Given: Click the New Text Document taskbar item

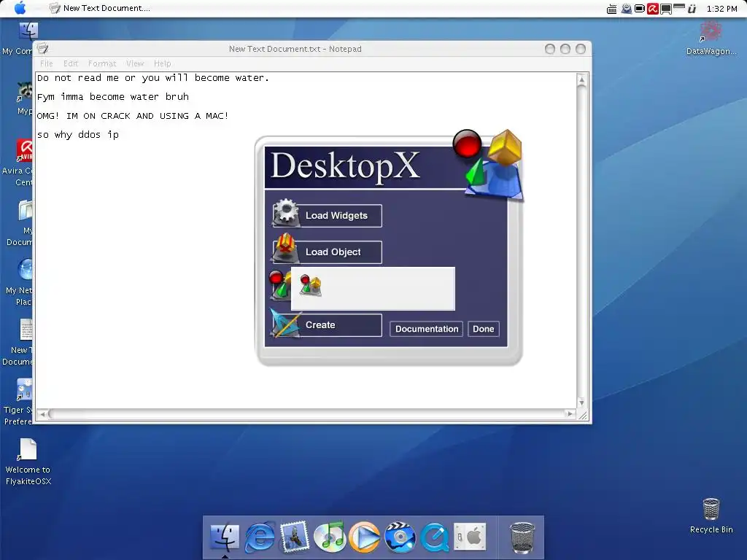Looking at the screenshot, I should (x=100, y=8).
